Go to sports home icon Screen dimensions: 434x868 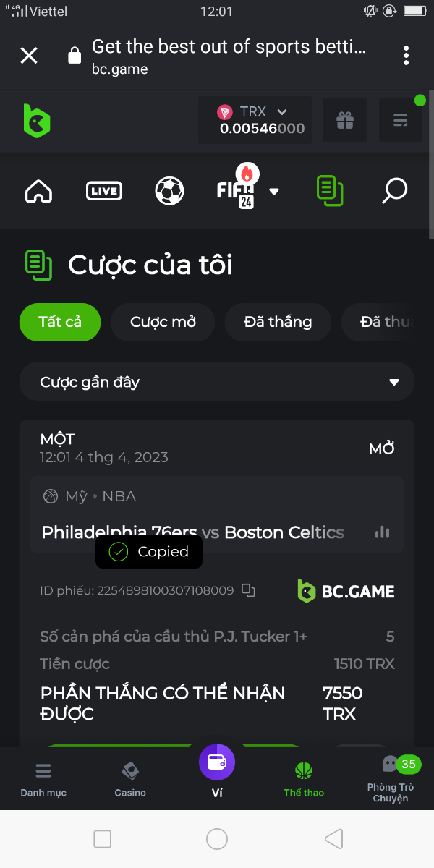click(x=38, y=191)
